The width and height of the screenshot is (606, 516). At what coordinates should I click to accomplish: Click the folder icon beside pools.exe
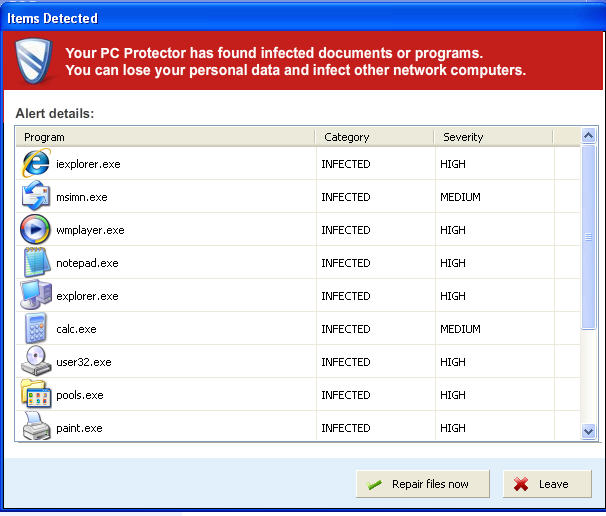(36, 394)
